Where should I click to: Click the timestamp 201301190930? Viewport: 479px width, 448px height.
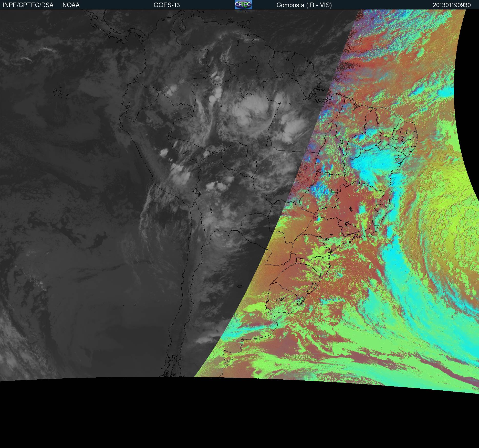click(x=452, y=5)
